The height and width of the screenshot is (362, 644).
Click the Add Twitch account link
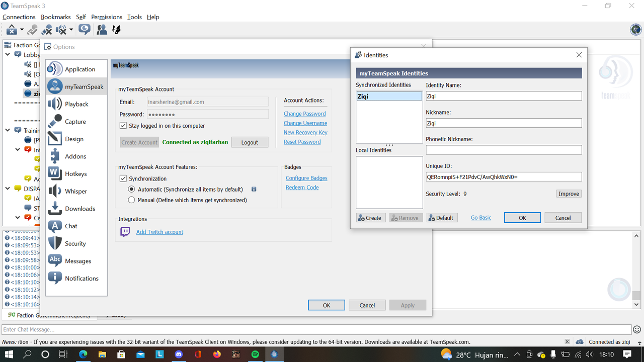pos(159,232)
